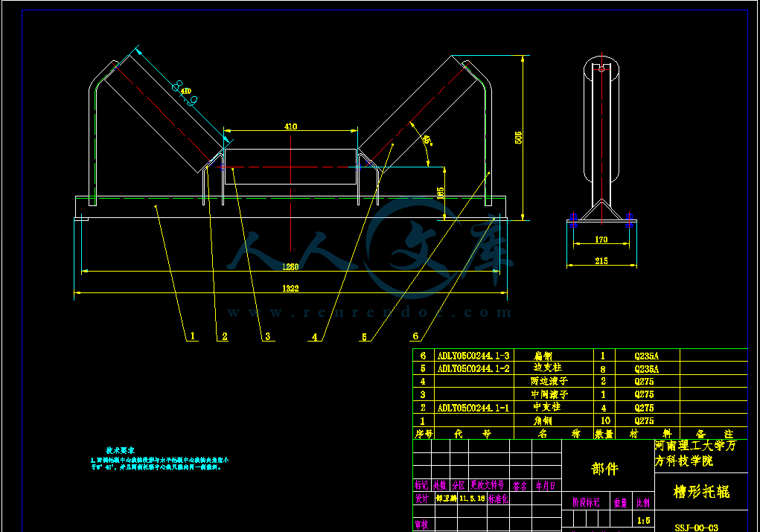Select the 215 dimension under side view
Image resolution: width=760 pixels, height=532 pixels.
pos(601,260)
